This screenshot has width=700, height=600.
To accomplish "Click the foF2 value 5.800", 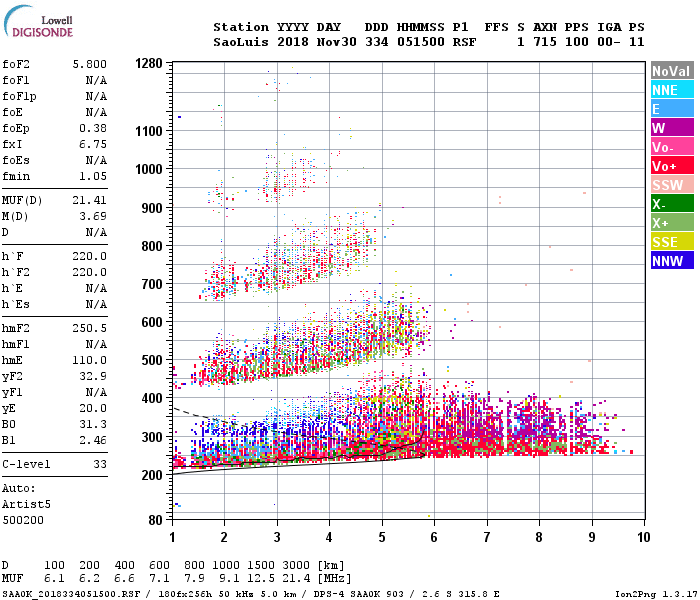I will (90, 64).
